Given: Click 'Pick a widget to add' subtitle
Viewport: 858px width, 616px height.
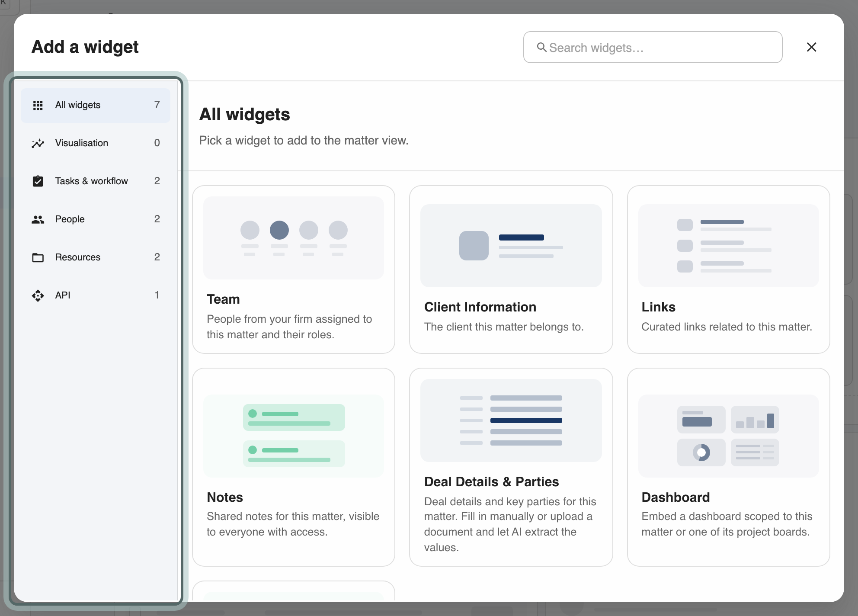Looking at the screenshot, I should (x=304, y=141).
